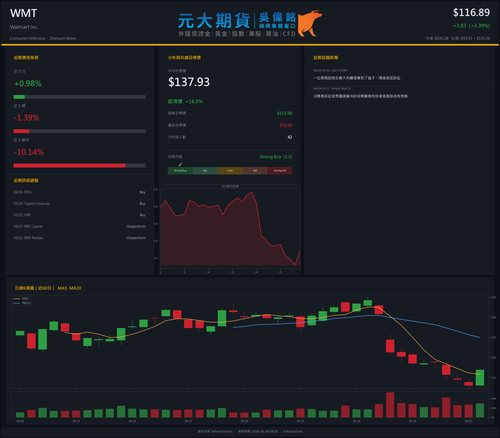
Task: Click the Hold segment of the rating scale
Action: (230, 171)
